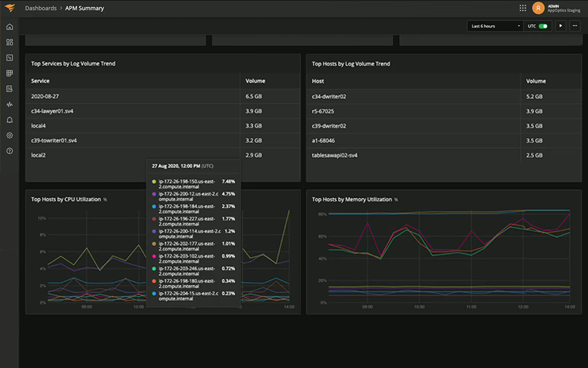The image size is (588, 368).
Task: Select the Traces waveform icon in sidebar
Action: 9,104
